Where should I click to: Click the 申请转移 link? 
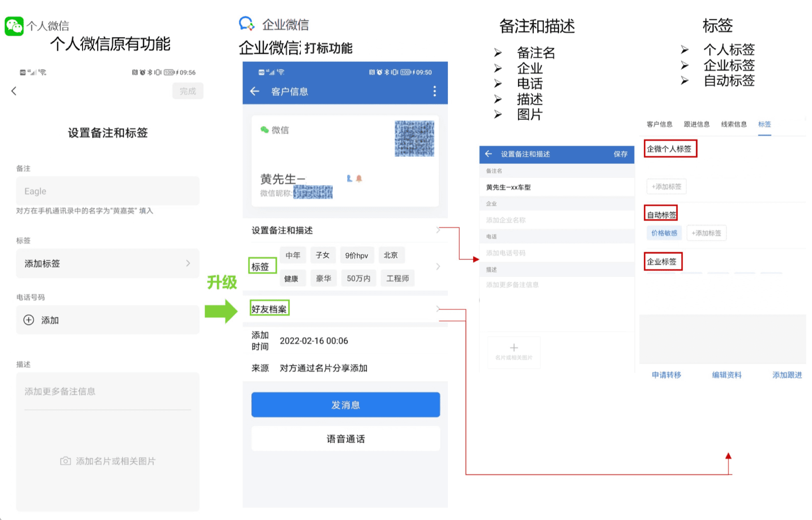click(666, 375)
